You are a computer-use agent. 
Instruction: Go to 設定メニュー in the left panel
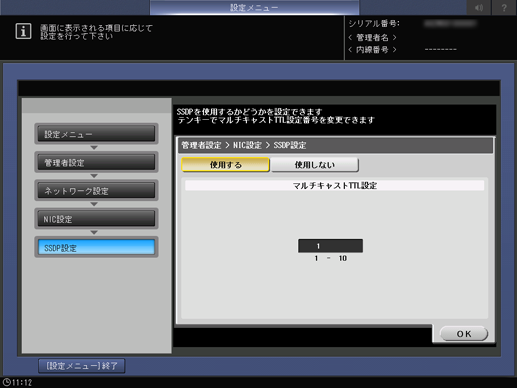[x=96, y=134]
